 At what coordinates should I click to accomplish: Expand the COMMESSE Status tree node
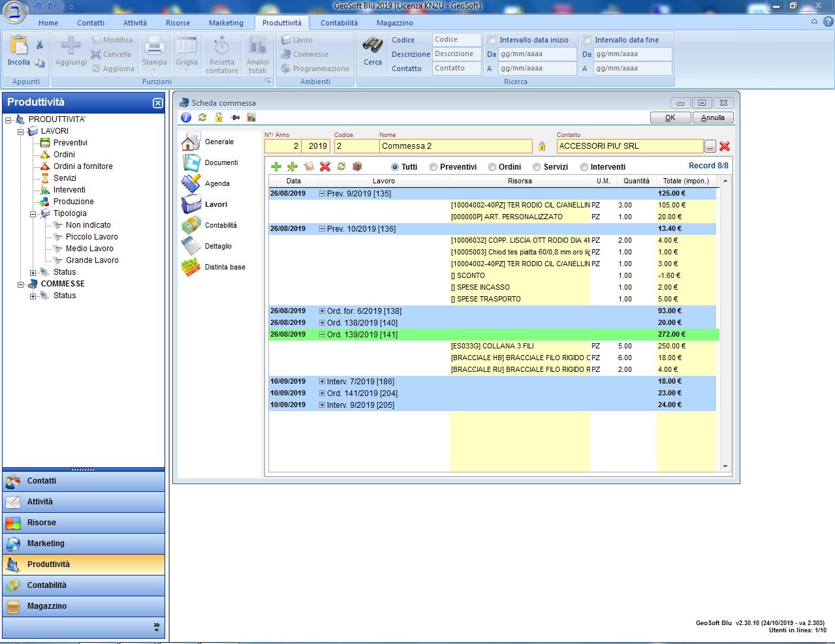[x=33, y=296]
